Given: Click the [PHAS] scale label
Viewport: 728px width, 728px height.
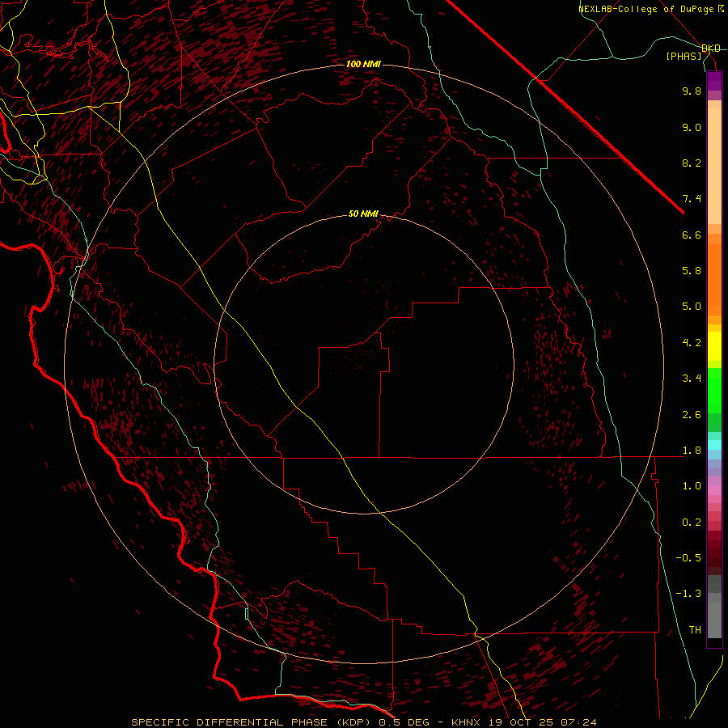Looking at the screenshot, I should coord(684,57).
